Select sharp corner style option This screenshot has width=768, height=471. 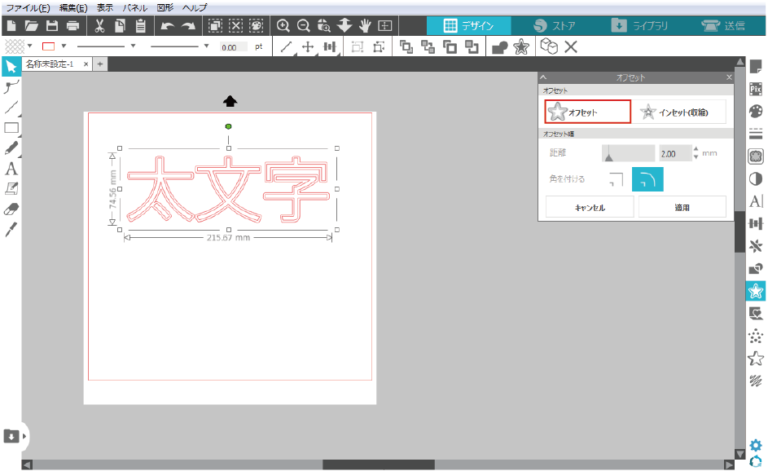click(x=616, y=179)
